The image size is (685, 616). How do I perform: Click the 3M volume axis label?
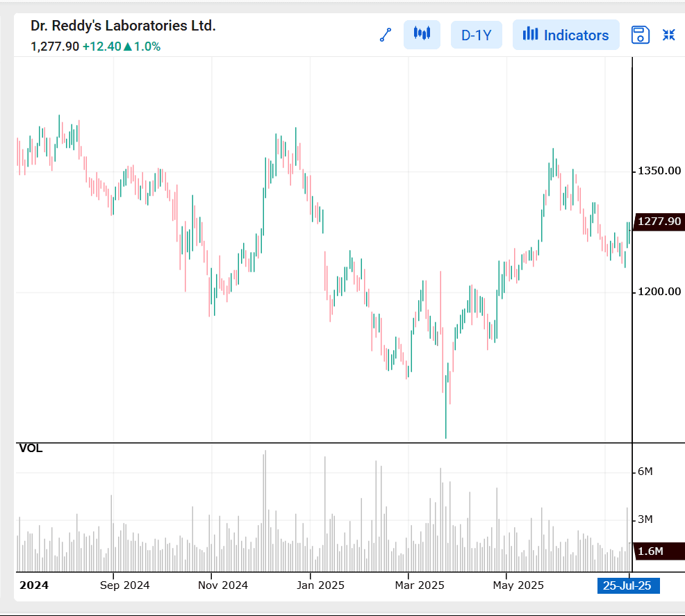[x=645, y=519]
